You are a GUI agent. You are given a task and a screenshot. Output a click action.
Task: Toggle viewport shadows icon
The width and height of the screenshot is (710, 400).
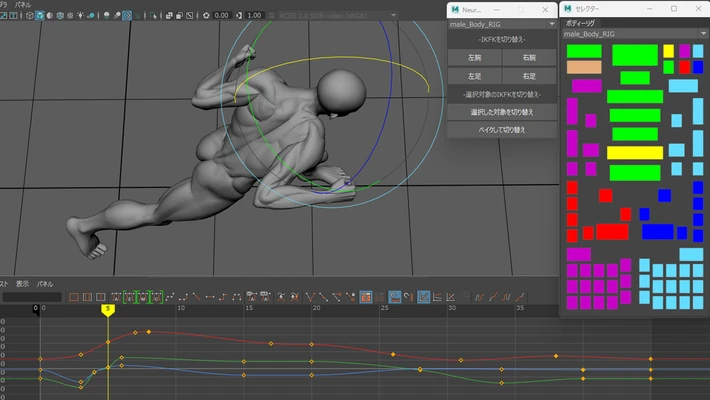tap(91, 15)
